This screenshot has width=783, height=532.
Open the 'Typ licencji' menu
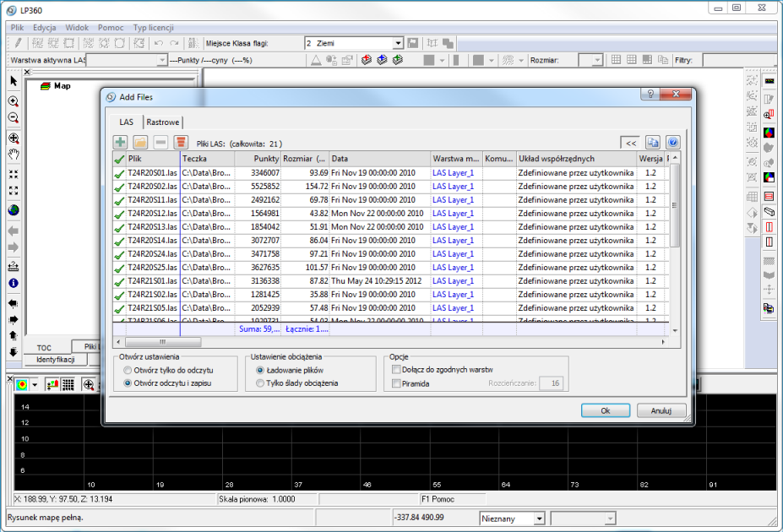[153, 28]
